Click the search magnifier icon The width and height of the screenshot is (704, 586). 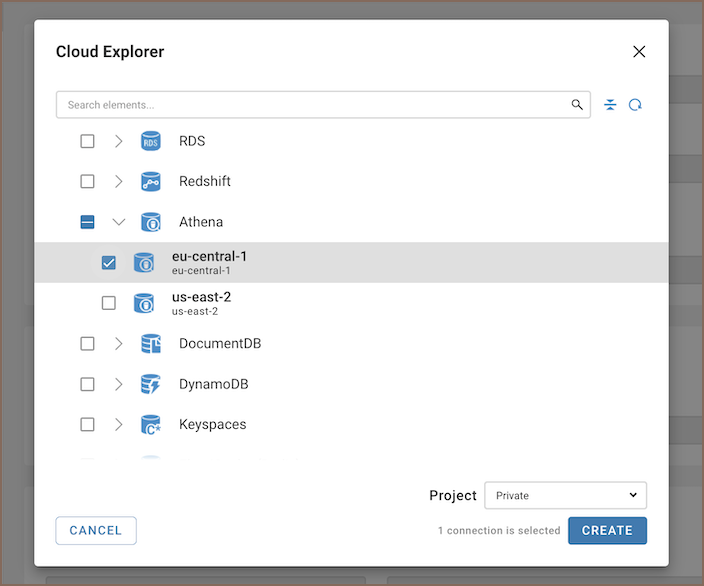tap(577, 105)
